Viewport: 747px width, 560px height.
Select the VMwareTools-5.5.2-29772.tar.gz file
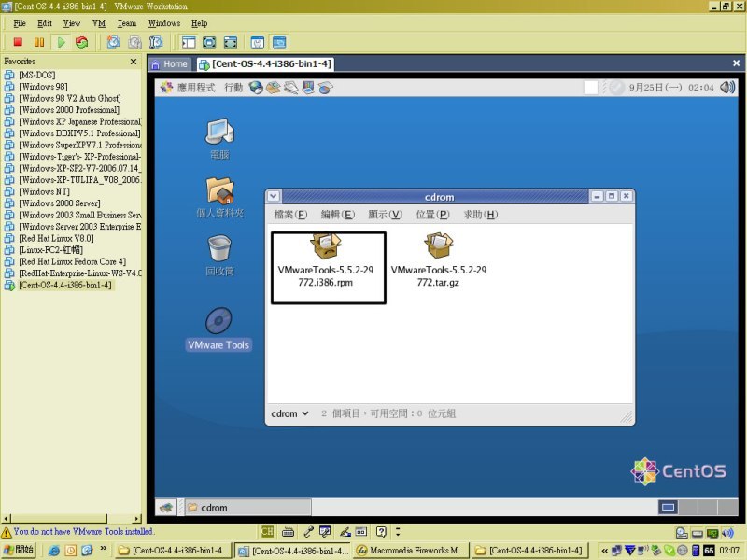(439, 261)
